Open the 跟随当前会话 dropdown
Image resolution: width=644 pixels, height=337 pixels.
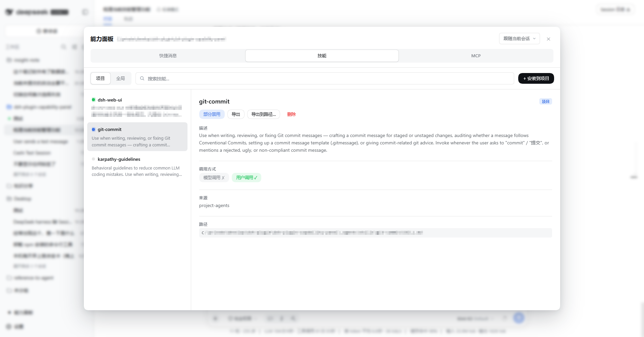pyautogui.click(x=519, y=39)
